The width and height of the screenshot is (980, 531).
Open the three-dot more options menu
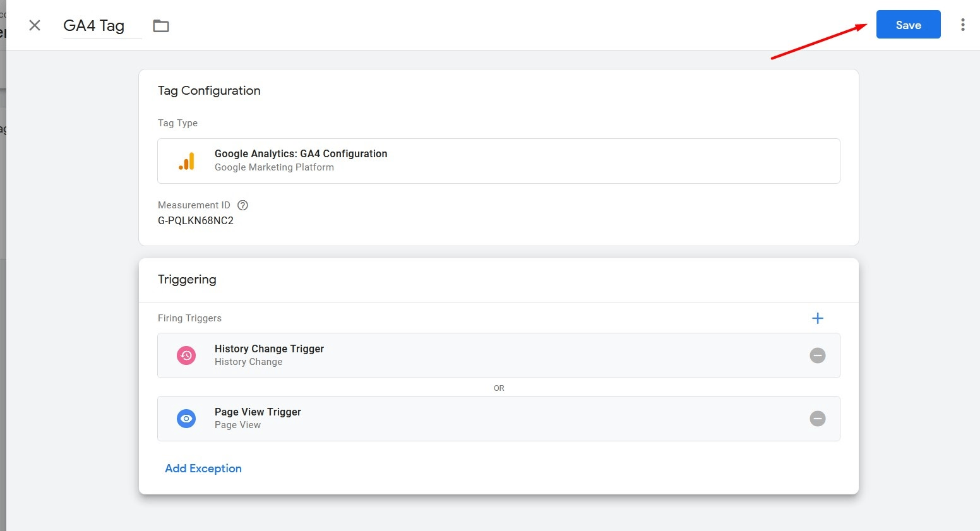962,25
